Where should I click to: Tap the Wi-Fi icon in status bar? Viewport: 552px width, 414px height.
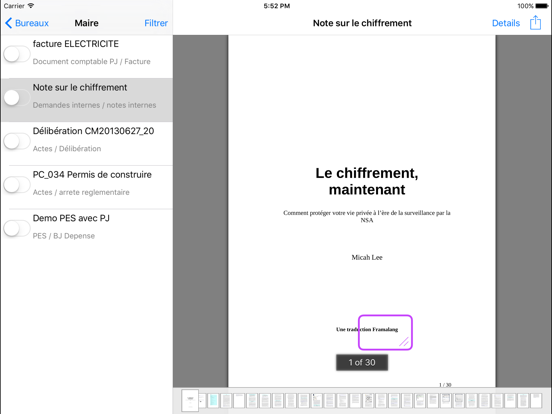click(x=31, y=6)
